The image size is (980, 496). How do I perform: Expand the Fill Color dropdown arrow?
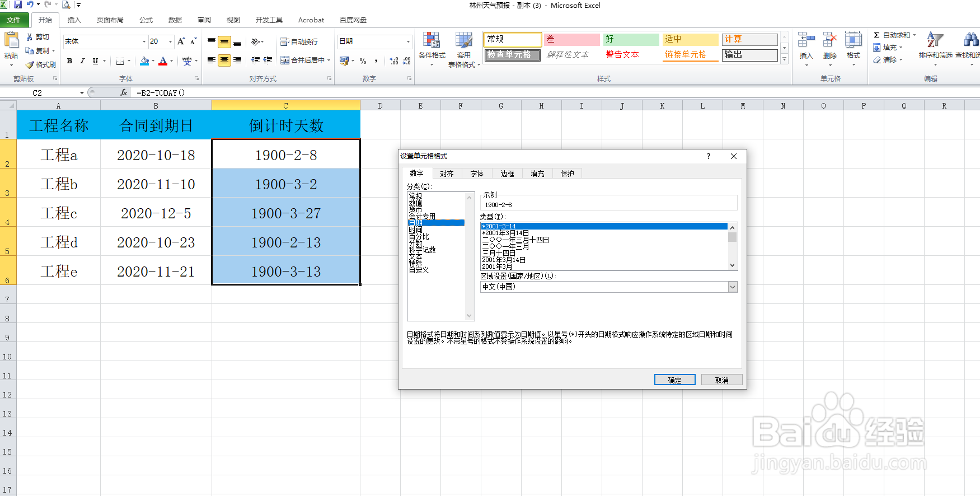[x=153, y=61]
